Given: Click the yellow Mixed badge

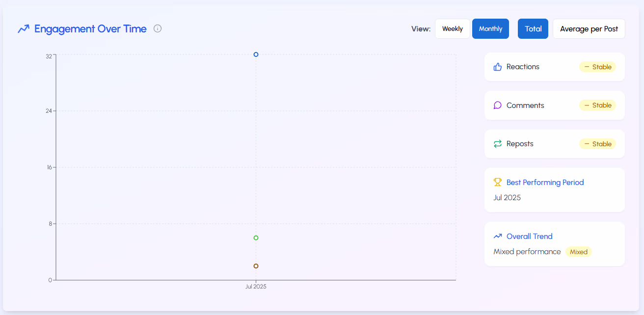Looking at the screenshot, I should (x=578, y=252).
